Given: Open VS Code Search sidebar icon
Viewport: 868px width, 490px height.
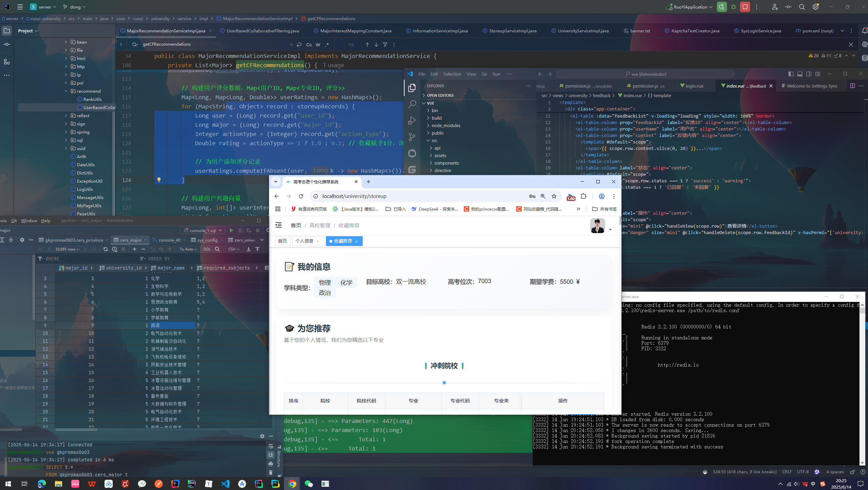Looking at the screenshot, I should pos(412,104).
